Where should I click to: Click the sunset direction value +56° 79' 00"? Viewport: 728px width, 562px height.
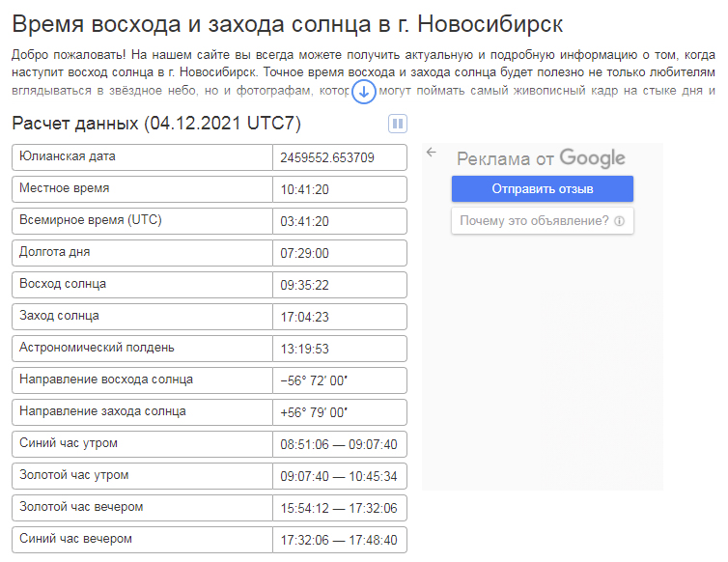(x=314, y=412)
